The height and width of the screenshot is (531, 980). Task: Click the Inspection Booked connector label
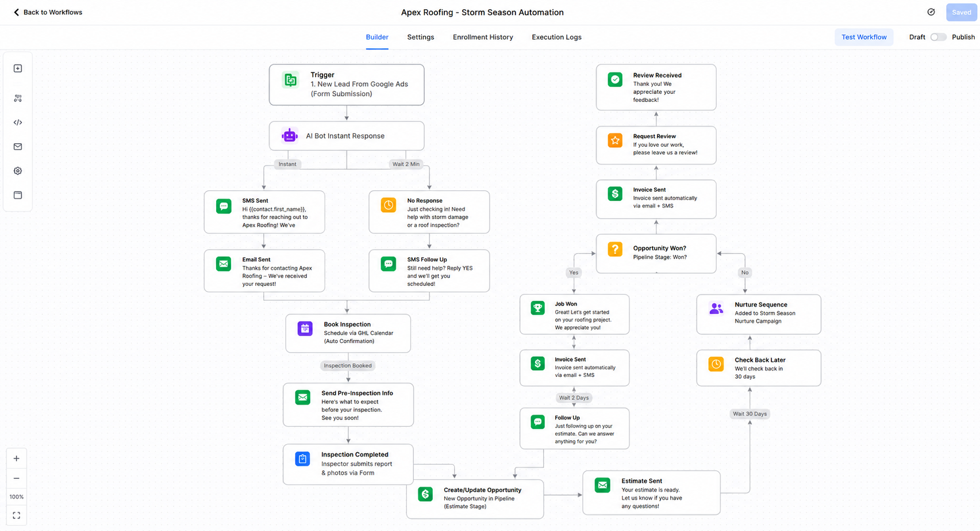tap(348, 365)
